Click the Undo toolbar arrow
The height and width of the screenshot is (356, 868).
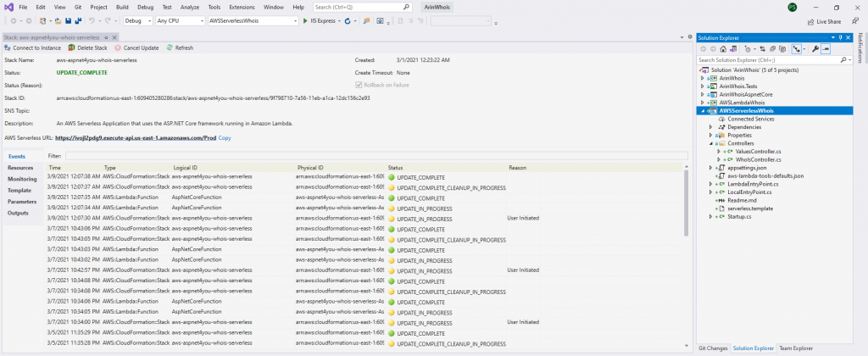tap(92, 21)
